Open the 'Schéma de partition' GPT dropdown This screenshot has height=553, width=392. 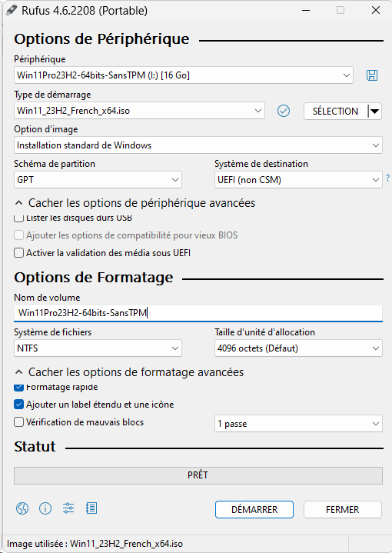click(x=98, y=180)
